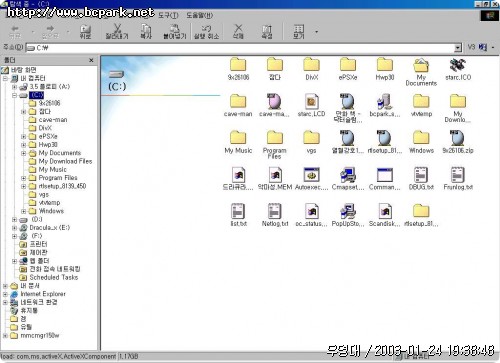Screen dimensions: 500x363
Task: Select 프린터 (Printers) in folder tree
Action: (x=38, y=244)
